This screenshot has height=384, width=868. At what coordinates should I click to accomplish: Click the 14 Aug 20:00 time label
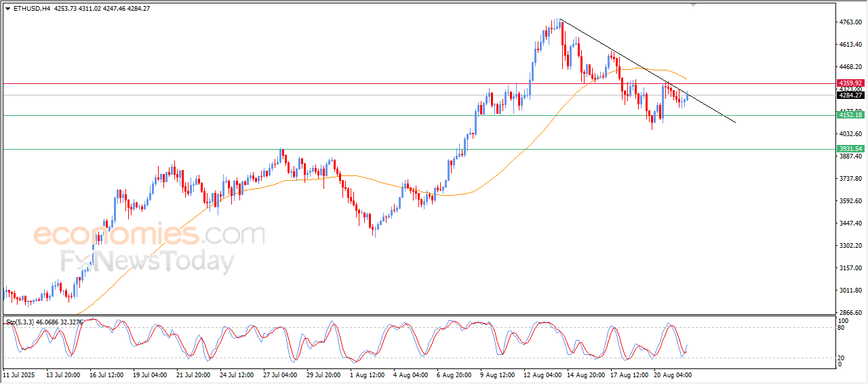pyautogui.click(x=585, y=375)
